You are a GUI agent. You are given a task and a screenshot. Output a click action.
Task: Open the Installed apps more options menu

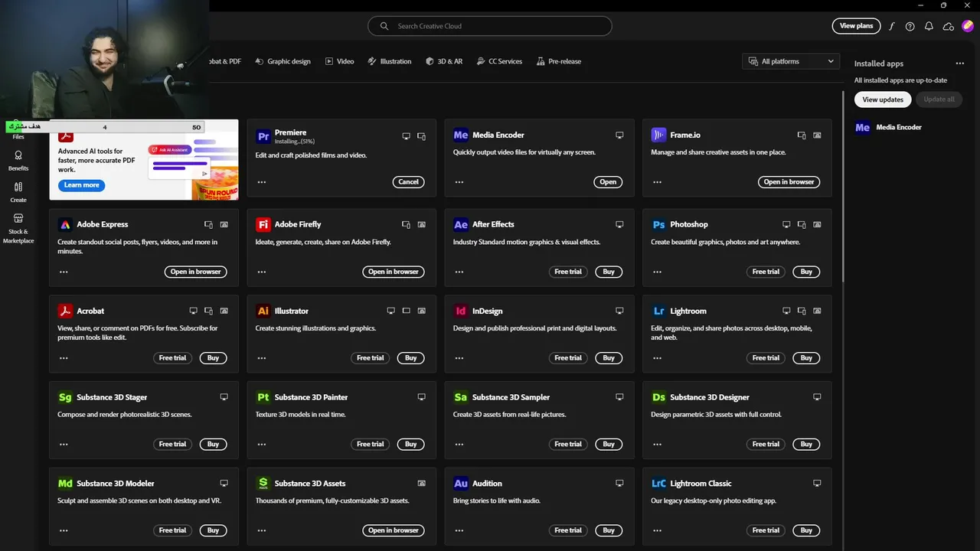click(959, 64)
